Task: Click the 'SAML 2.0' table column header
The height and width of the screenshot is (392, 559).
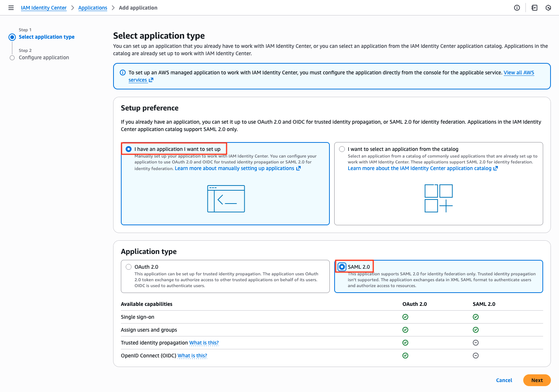Action: point(484,304)
